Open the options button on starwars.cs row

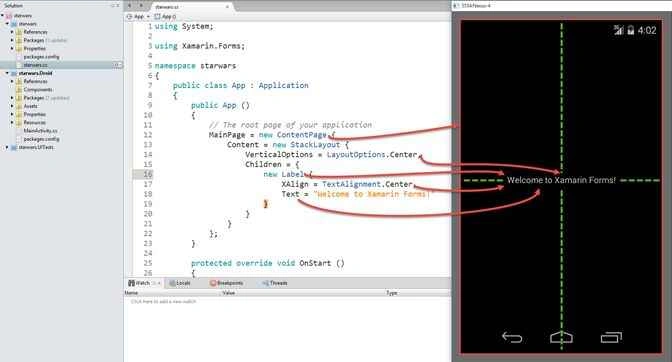tap(117, 65)
